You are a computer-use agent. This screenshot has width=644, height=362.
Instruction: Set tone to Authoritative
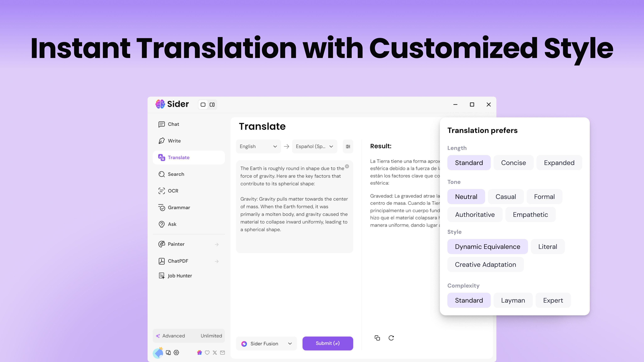[475, 214]
